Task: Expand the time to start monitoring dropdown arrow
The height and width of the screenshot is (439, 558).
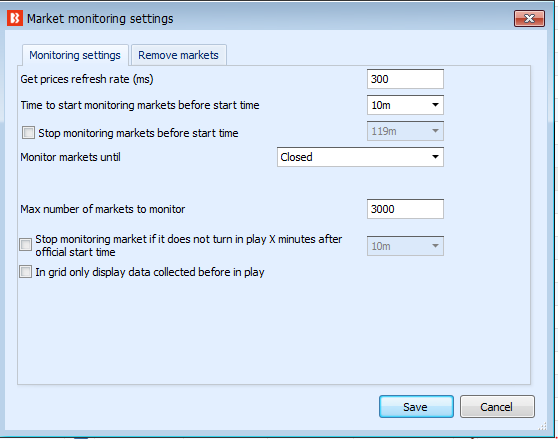Action: coord(435,105)
